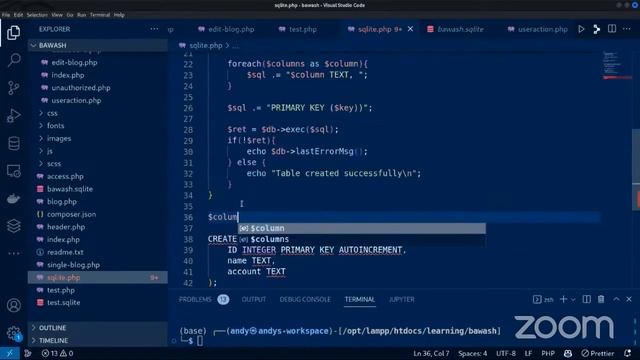The width and height of the screenshot is (640, 360).
Task: Open Remote Explorer view
Action: coord(13,171)
